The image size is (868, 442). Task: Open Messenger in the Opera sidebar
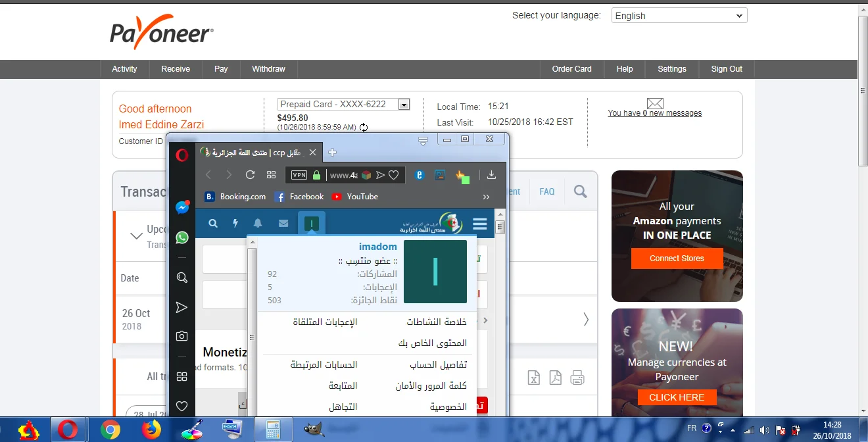tap(182, 207)
